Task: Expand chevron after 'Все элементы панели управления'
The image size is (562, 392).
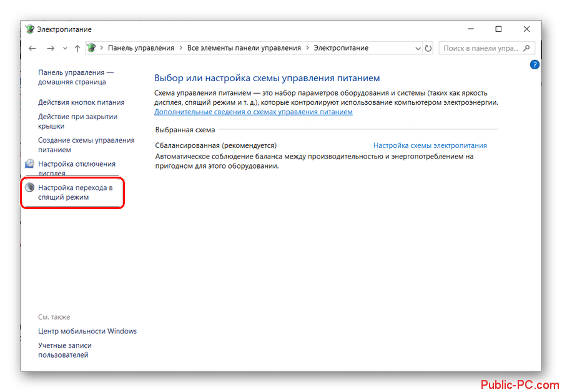Action: (307, 48)
